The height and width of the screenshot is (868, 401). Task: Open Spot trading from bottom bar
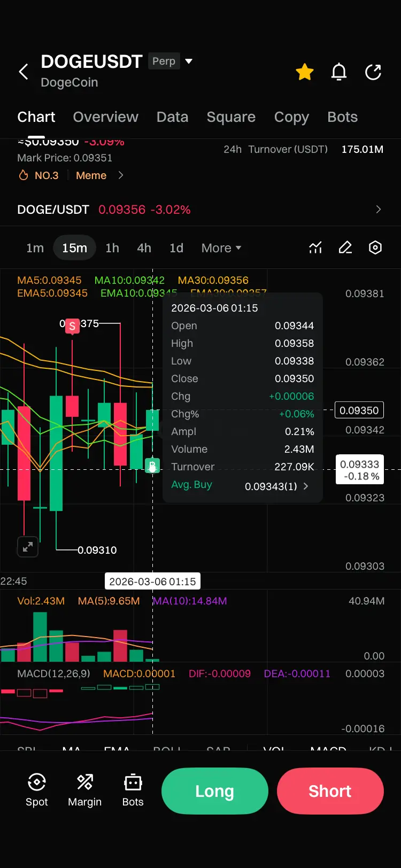click(x=37, y=790)
